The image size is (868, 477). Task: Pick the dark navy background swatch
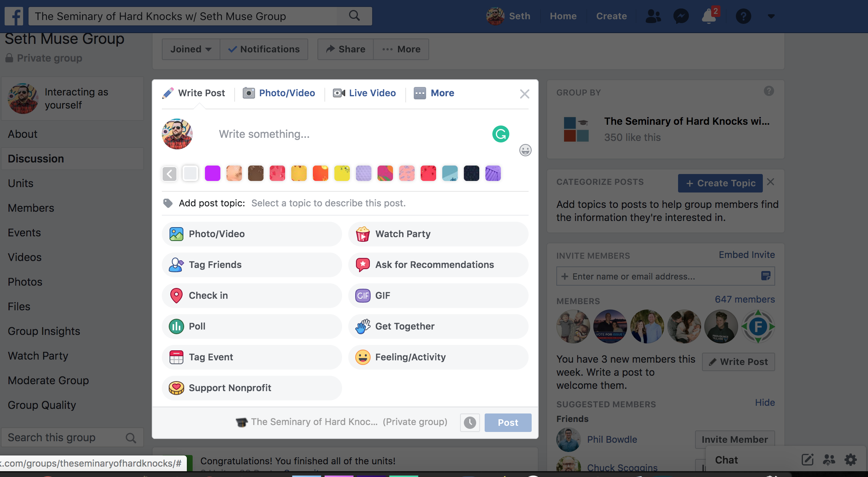472,174
